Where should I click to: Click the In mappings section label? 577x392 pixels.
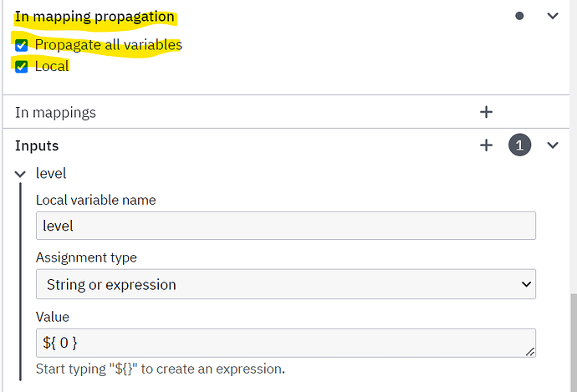55,113
